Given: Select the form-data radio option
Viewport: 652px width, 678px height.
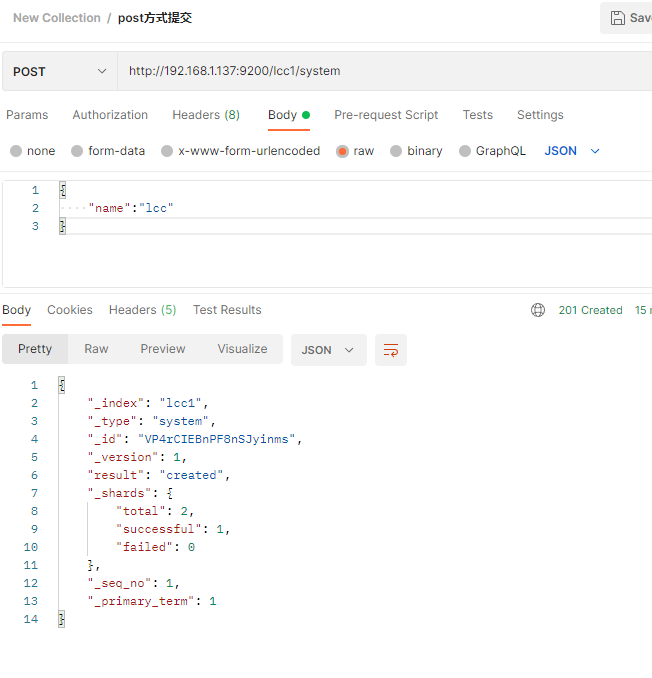Looking at the screenshot, I should click(77, 151).
